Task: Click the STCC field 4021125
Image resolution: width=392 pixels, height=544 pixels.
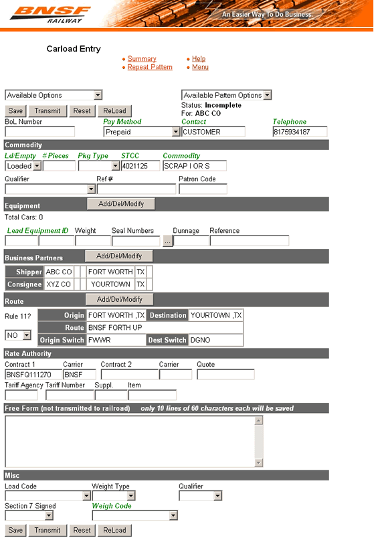Action: coord(140,166)
